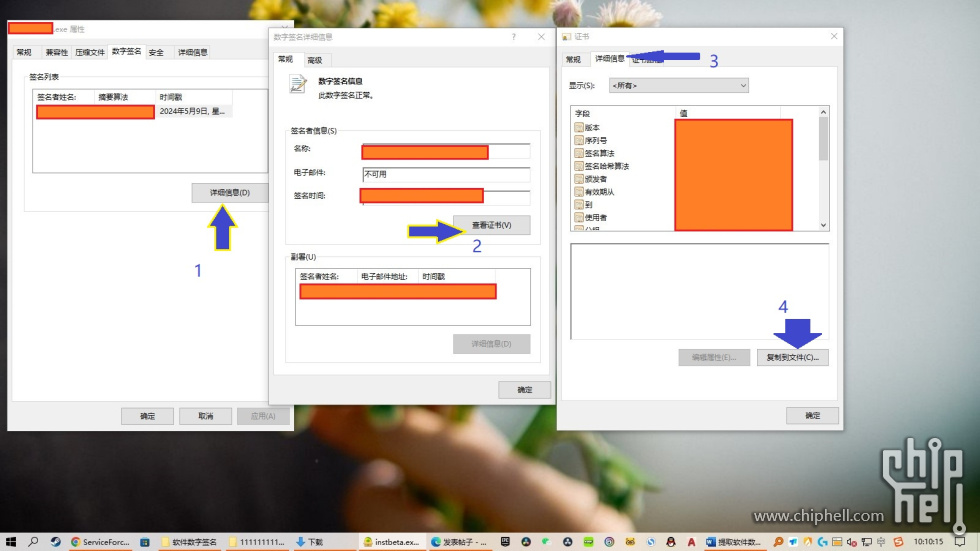Select the 签名哈希算法 field row icon
Screen dimensions: 980x551
[x=579, y=166]
